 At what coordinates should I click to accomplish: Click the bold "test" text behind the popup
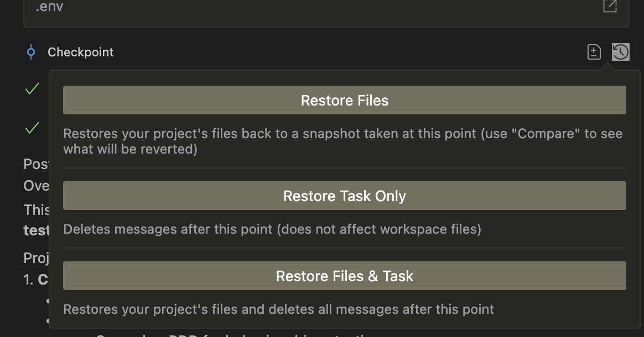point(37,231)
